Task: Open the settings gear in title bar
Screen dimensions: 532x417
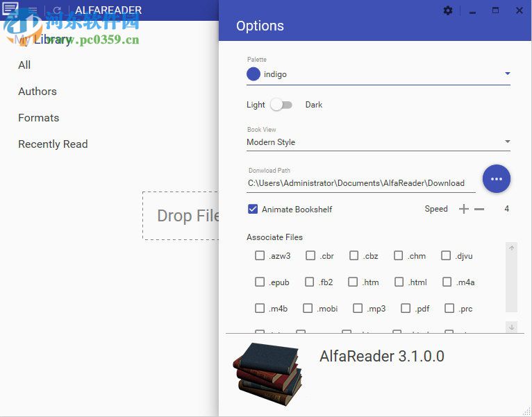Action: pos(448,10)
